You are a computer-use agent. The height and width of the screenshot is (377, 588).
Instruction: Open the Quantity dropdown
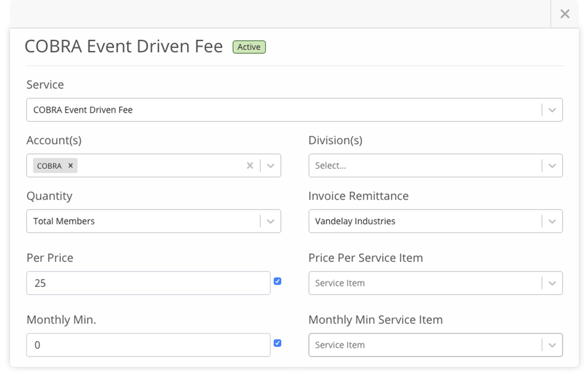coord(153,221)
